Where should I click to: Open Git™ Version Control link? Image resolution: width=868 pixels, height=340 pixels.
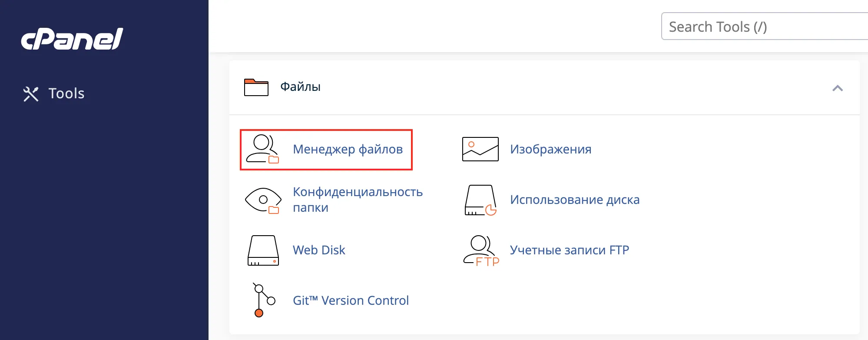tap(351, 300)
